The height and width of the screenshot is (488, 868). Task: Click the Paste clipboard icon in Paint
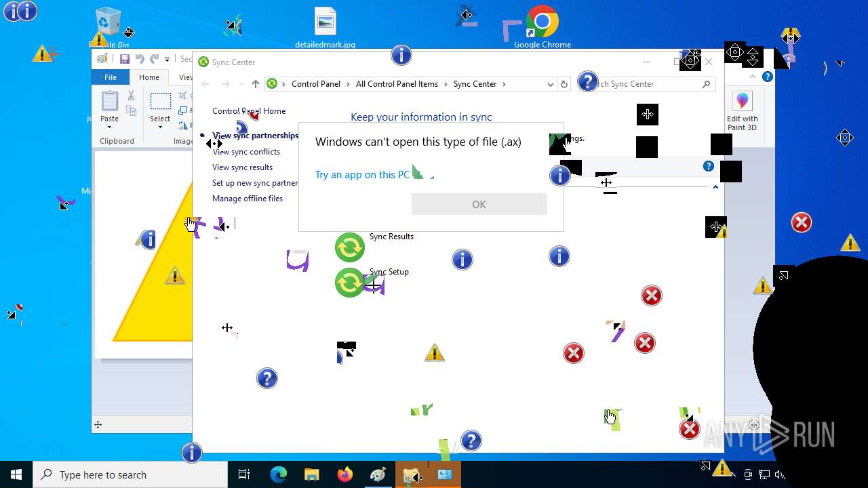coord(109,101)
